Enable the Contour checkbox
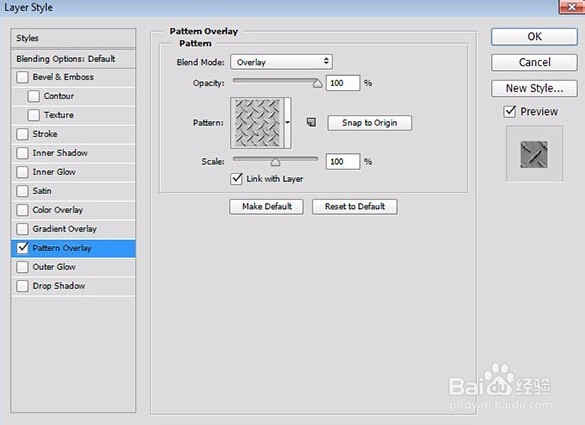This screenshot has height=425, width=585. pos(34,96)
